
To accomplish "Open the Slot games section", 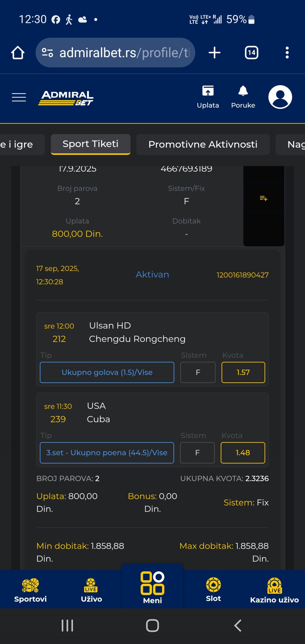I will click(213, 590).
